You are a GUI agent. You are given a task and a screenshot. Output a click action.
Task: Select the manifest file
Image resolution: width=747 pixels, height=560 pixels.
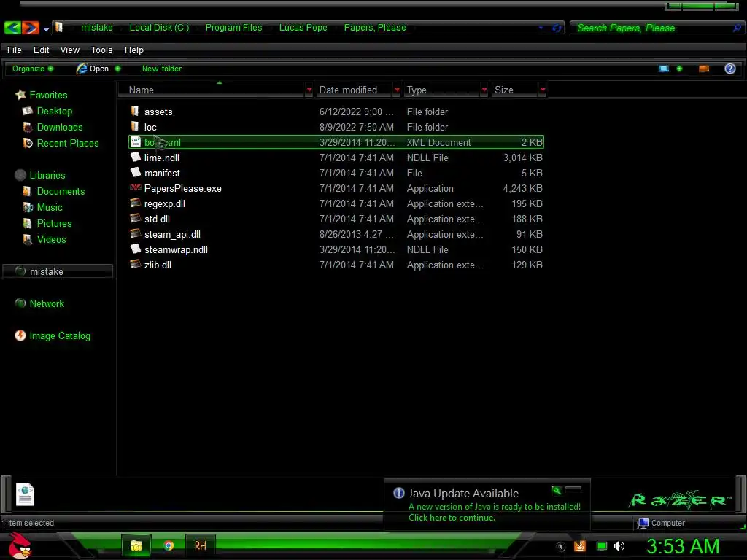click(x=162, y=173)
